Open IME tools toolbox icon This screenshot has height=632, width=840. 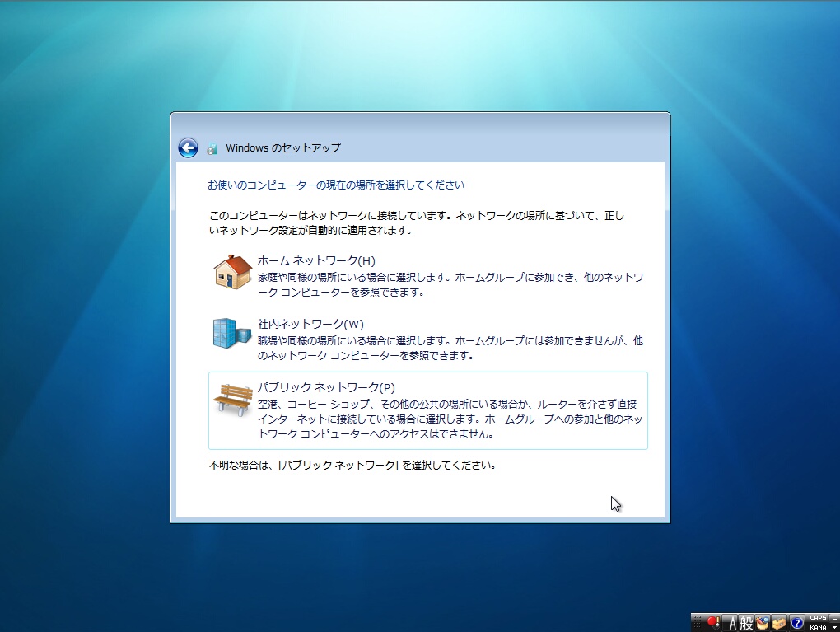779,623
